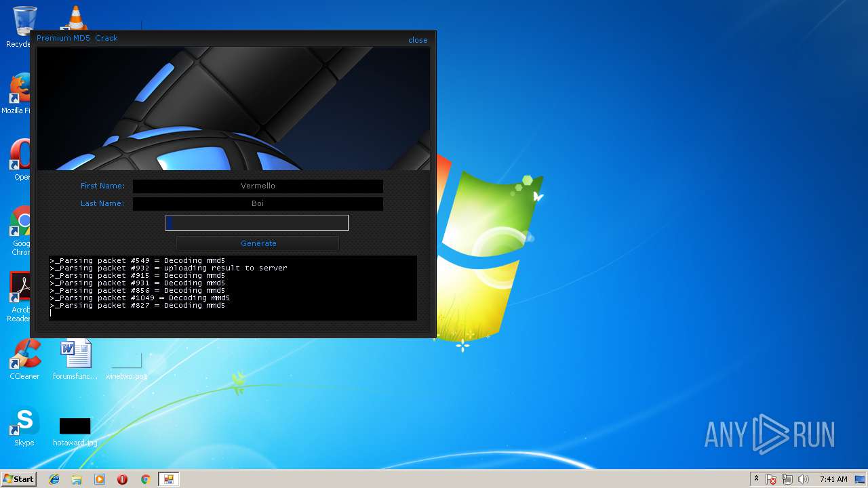This screenshot has height=488, width=868.
Task: Open the Start menu
Action: [x=19, y=479]
